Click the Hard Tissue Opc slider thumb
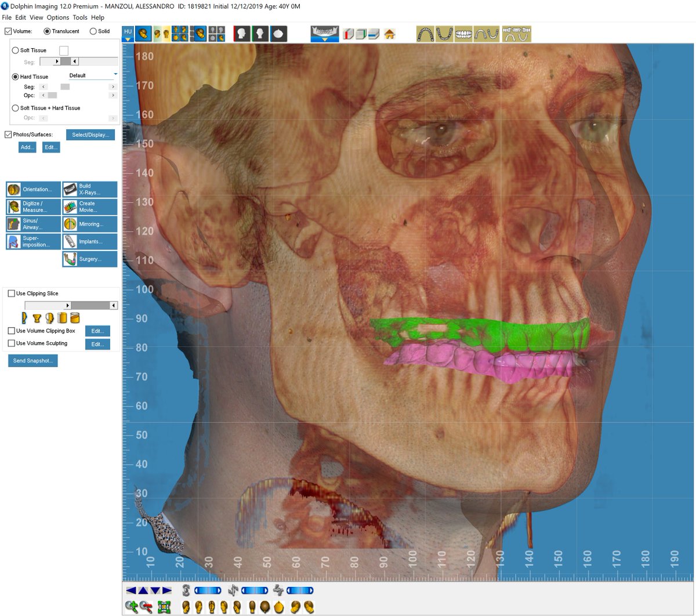This screenshot has width=696, height=616. click(52, 95)
